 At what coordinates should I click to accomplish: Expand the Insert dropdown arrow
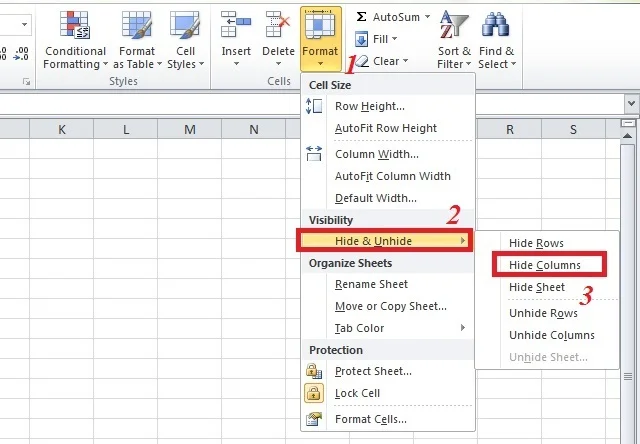point(236,64)
